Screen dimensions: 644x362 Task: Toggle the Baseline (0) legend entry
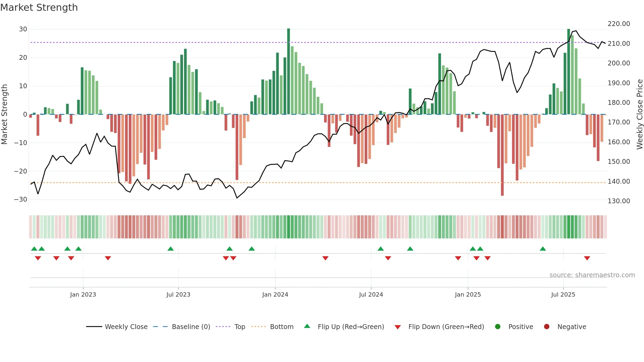[x=182, y=327]
